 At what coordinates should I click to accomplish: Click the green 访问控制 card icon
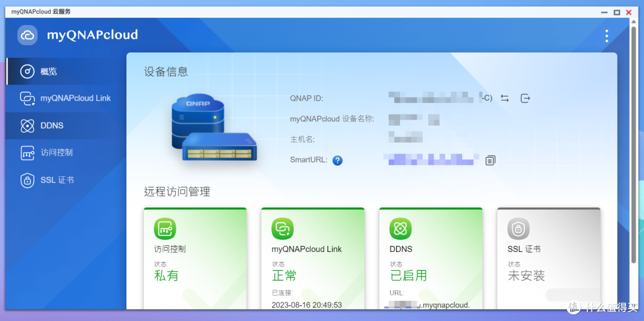pyautogui.click(x=165, y=229)
